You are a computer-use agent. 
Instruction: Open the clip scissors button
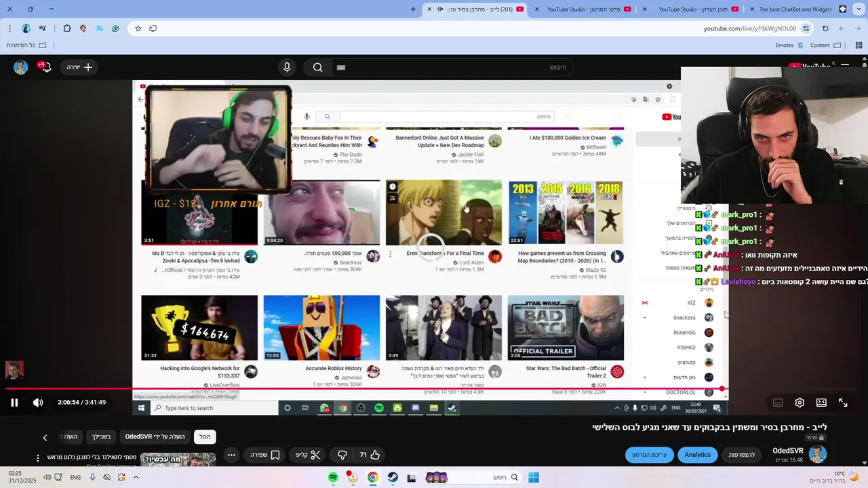pos(308,455)
